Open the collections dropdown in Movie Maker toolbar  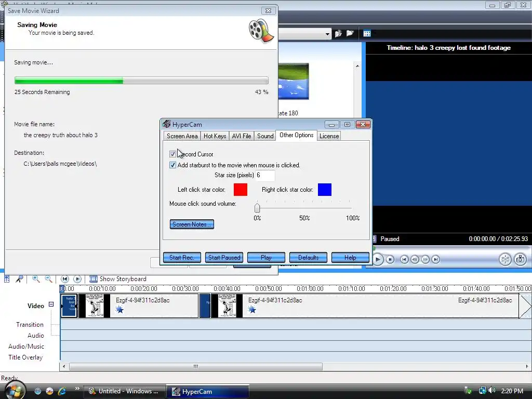[x=327, y=34]
